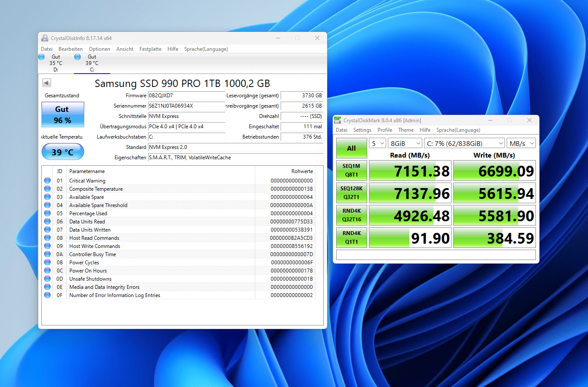Screen dimensions: 588x387
Task: Click the RND4K Q1T1 read result 91.90
Action: [410, 238]
